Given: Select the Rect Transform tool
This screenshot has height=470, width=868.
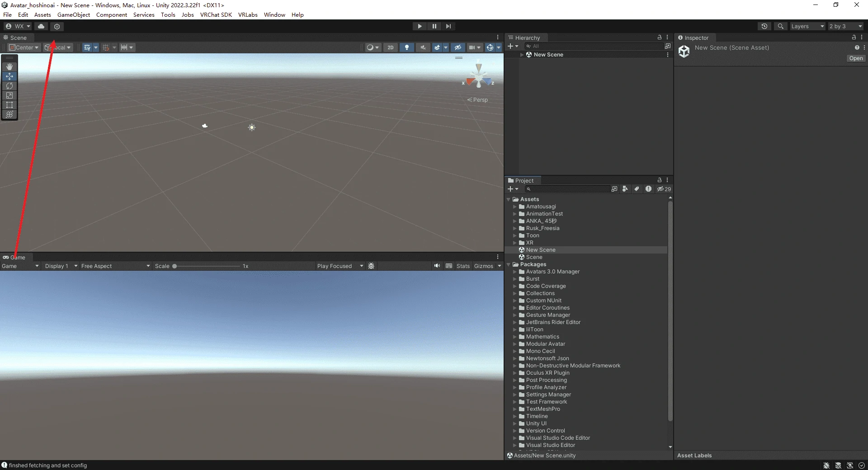Looking at the screenshot, I should 9,105.
